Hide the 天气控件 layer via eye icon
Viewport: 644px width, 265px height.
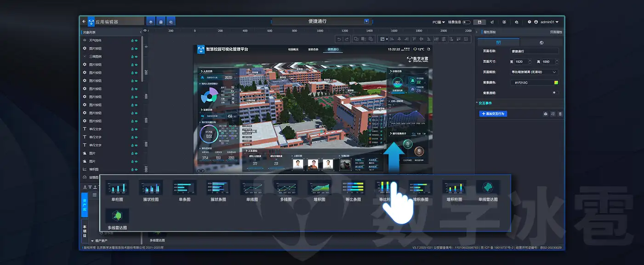point(136,40)
